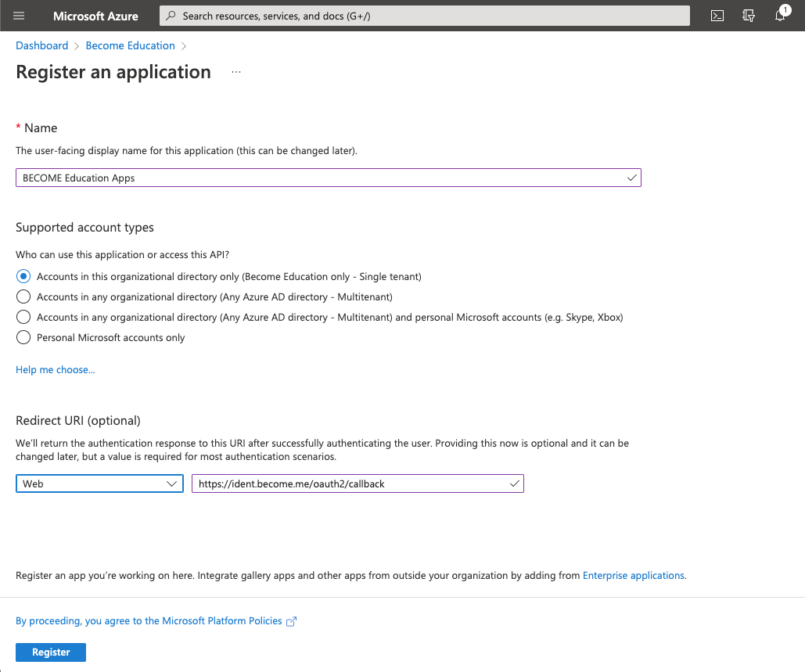Click the checkmark in the Name field
The width and height of the screenshot is (805, 672).
tap(631, 178)
